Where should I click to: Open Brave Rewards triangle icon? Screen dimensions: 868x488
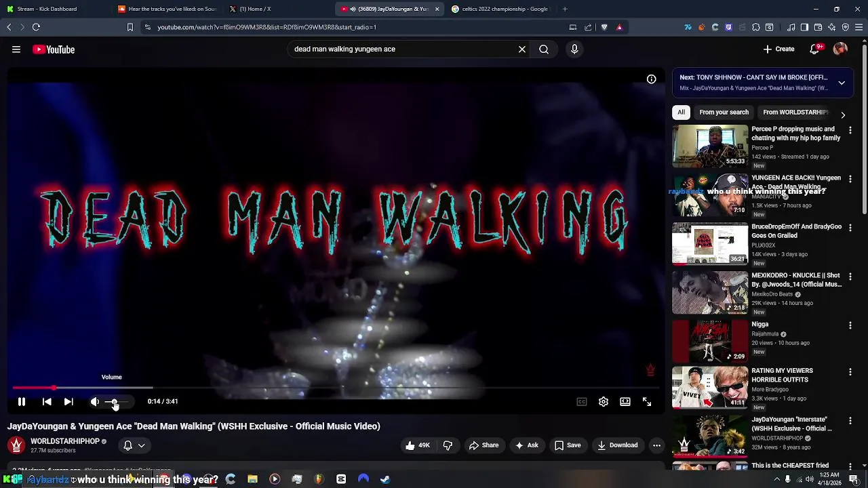click(619, 27)
